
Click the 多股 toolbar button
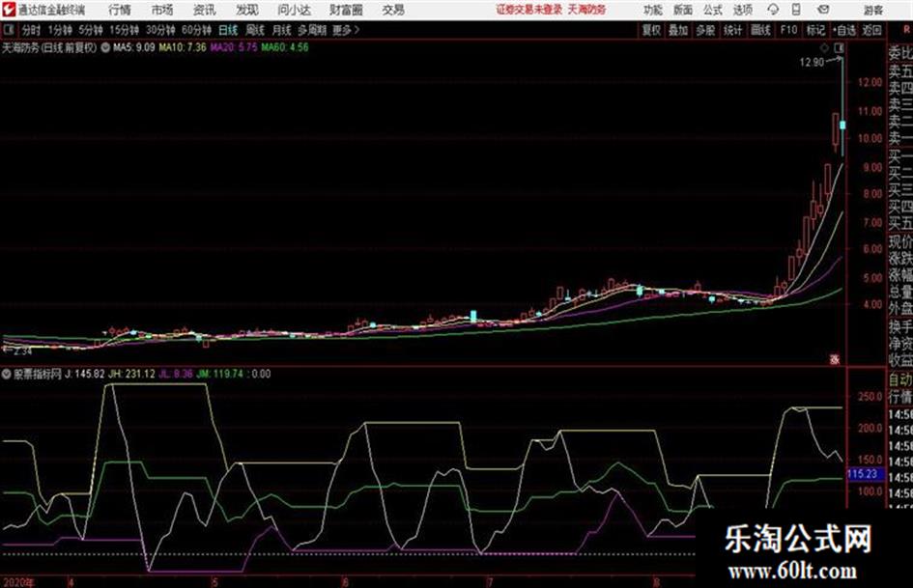point(705,30)
